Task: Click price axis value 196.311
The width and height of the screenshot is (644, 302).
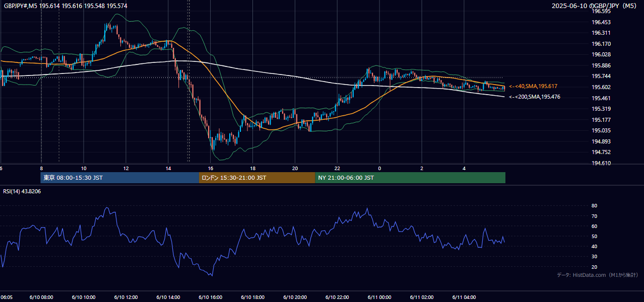Action: point(601,33)
